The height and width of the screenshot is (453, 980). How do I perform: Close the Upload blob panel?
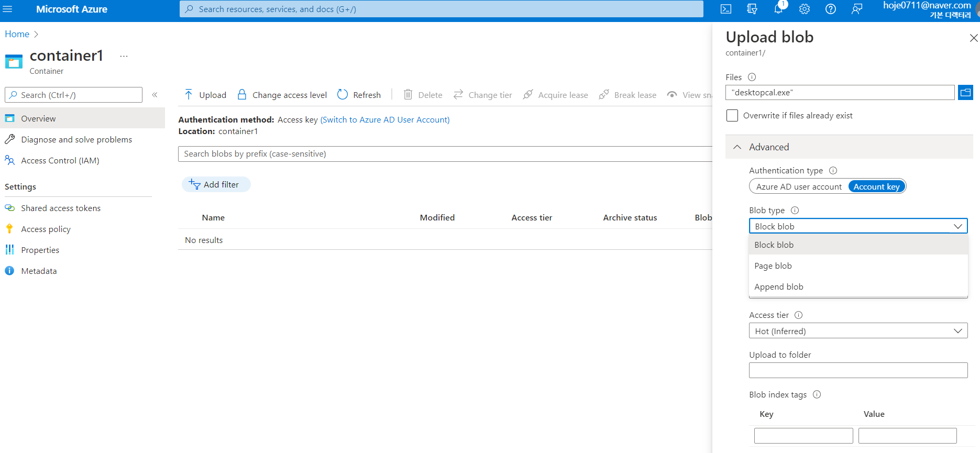point(974,38)
